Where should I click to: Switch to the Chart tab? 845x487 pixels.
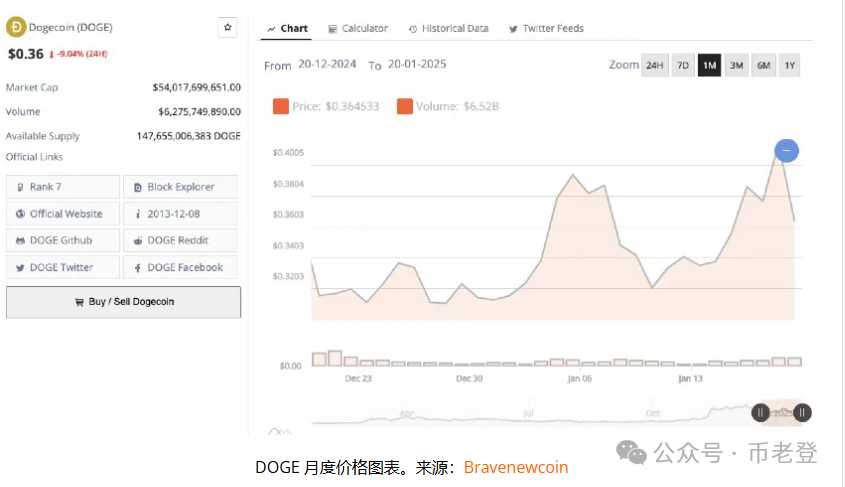(x=287, y=29)
